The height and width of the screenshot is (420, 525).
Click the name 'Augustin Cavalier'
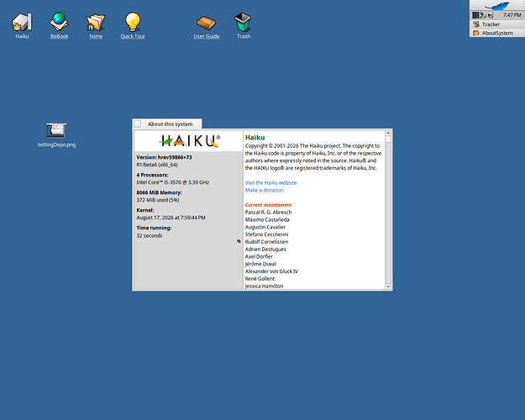click(x=265, y=227)
